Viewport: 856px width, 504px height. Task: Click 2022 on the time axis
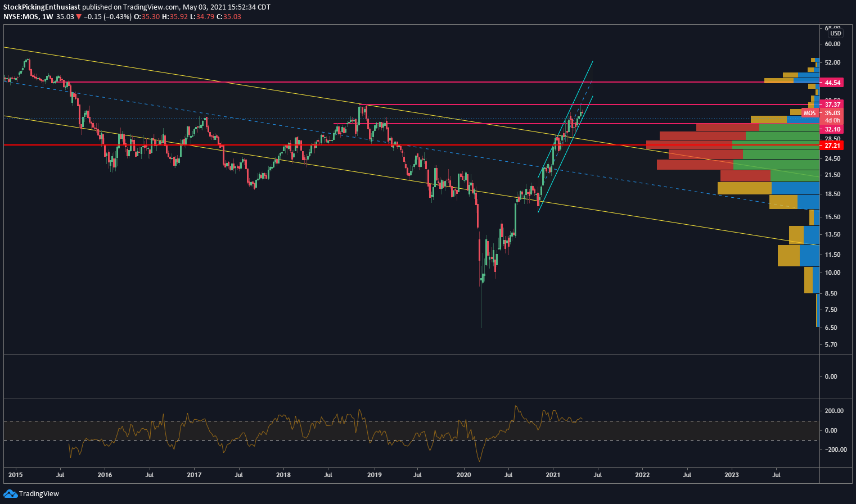(642, 475)
